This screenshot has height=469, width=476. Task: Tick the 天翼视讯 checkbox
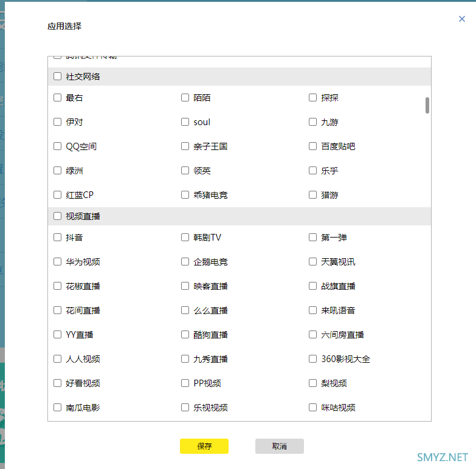(312, 261)
